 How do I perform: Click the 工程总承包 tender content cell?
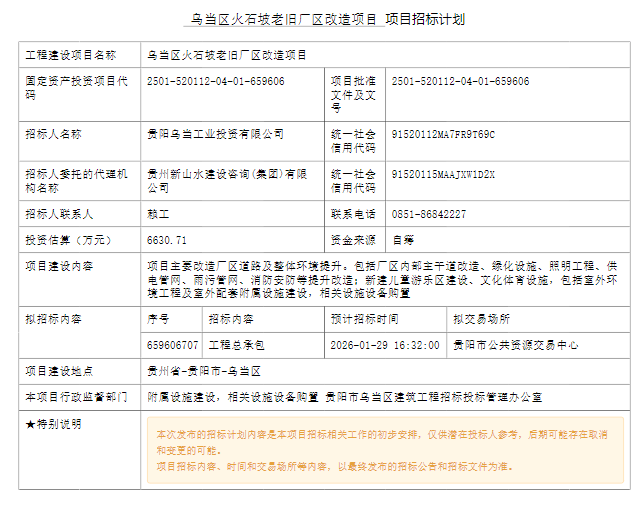click(x=236, y=345)
